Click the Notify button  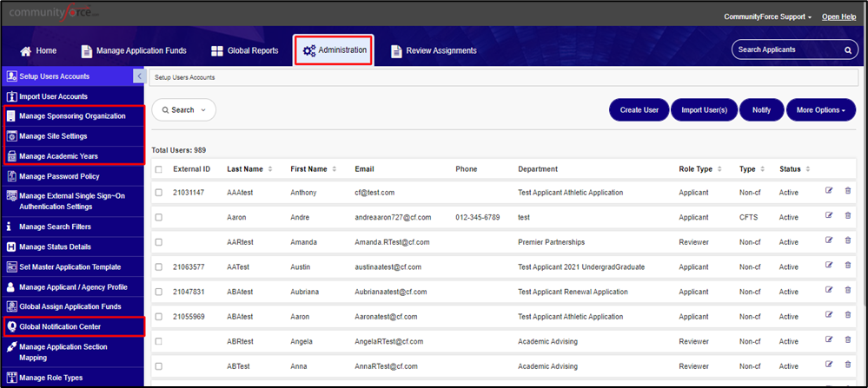tap(762, 110)
